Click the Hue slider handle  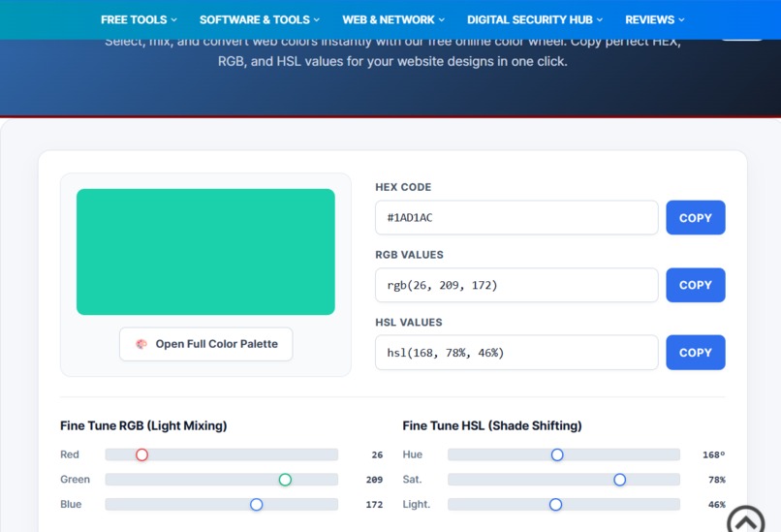tap(557, 454)
